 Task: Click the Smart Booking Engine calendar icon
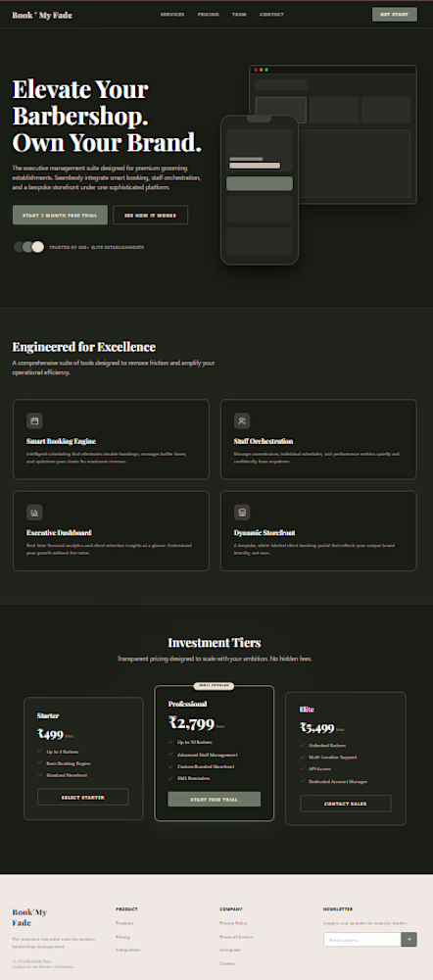(x=34, y=420)
